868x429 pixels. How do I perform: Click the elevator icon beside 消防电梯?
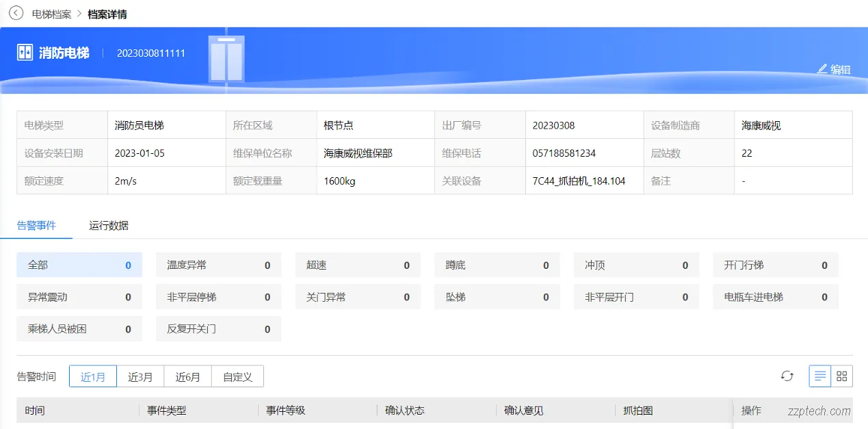point(23,53)
